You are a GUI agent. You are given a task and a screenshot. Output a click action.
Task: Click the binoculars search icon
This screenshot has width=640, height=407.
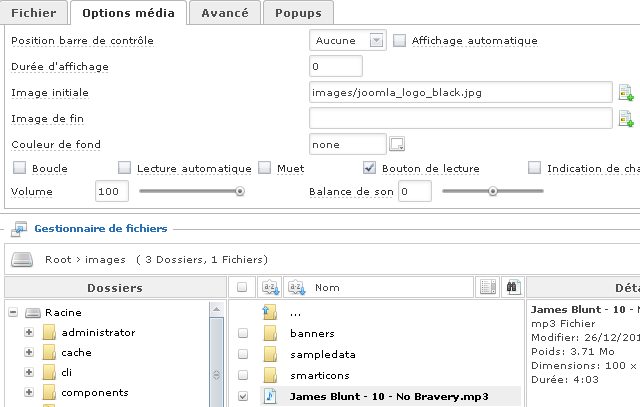512,287
